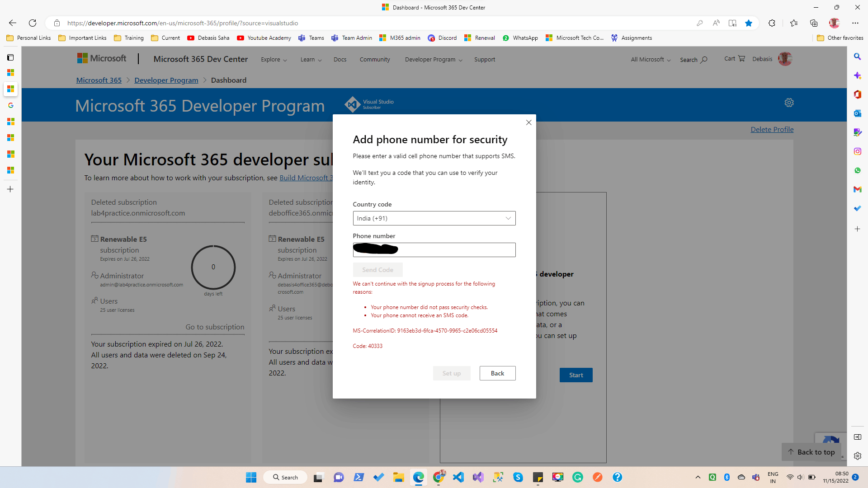Expand the India (+91) country code dropdown
868x488 pixels.
[x=434, y=218]
